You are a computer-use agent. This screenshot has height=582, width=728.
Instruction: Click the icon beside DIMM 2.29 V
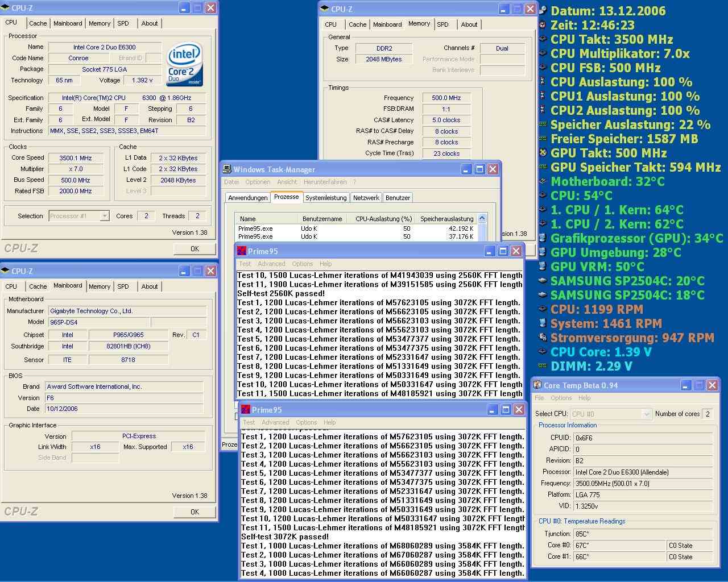coord(543,365)
